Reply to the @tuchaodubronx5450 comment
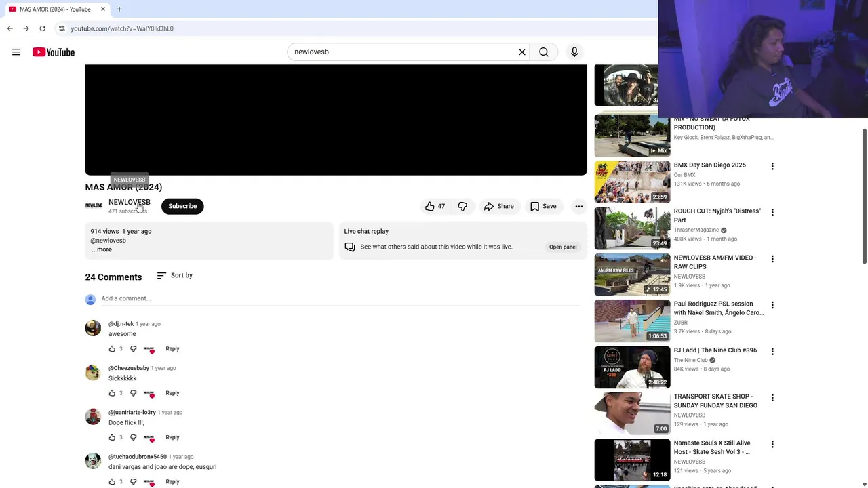Viewport: 868px width, 488px height. 172,482
